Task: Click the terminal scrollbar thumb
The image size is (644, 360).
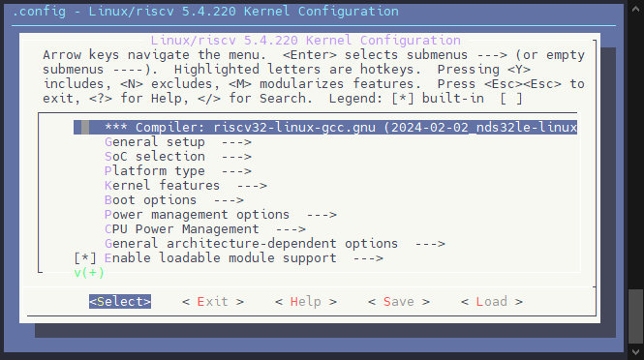Action: pyautogui.click(x=636, y=316)
